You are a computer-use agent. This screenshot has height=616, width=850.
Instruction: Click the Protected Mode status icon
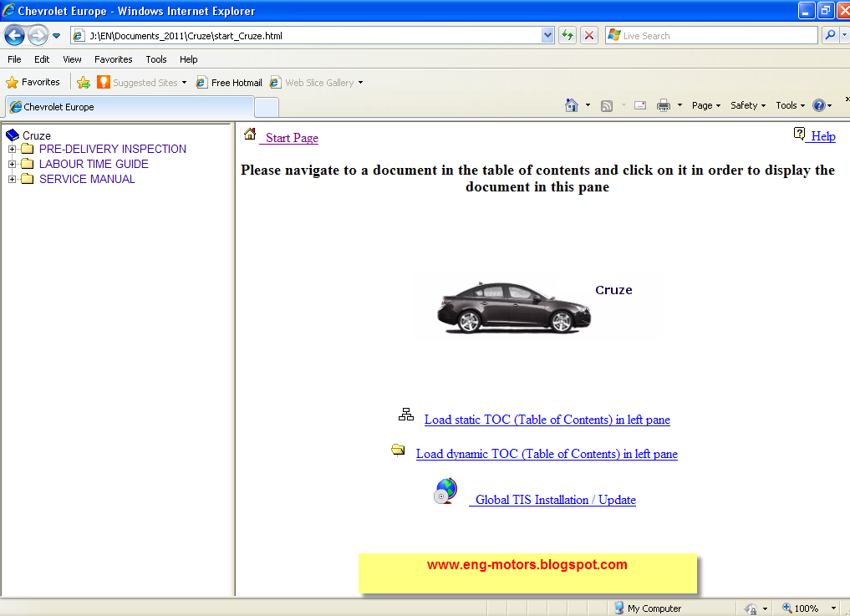pos(751,609)
